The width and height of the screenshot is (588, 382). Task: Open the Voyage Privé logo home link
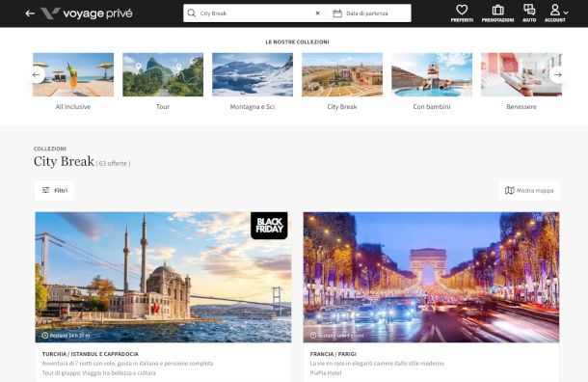87,14
